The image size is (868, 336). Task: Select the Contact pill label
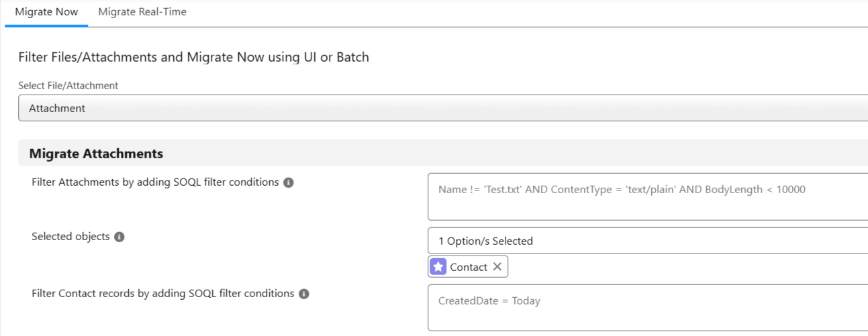[x=469, y=267]
